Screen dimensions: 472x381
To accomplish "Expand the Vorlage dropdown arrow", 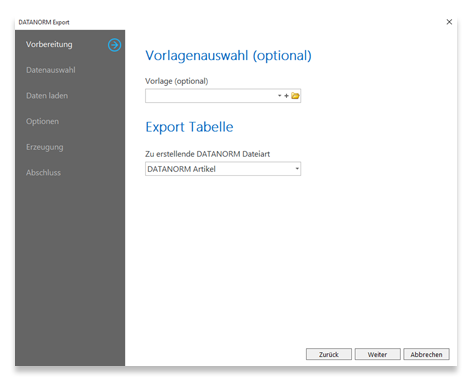I will point(280,96).
